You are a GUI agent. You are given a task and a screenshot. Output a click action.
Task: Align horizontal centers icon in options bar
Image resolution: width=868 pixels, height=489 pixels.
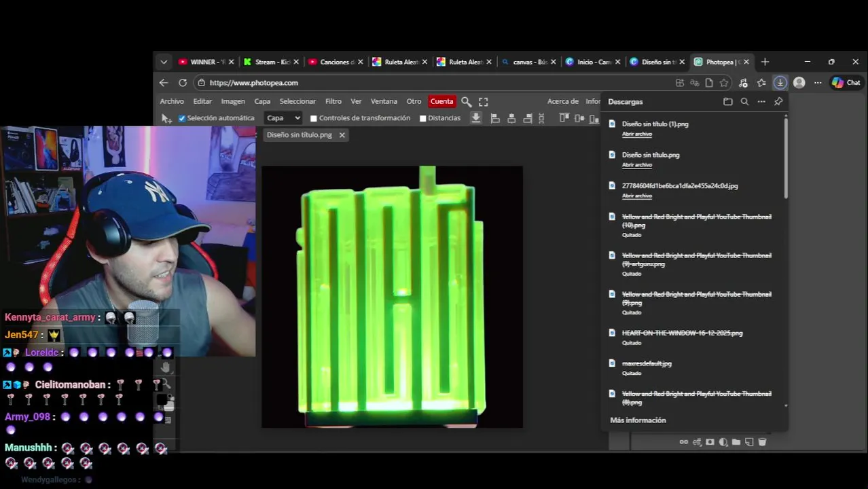(511, 118)
